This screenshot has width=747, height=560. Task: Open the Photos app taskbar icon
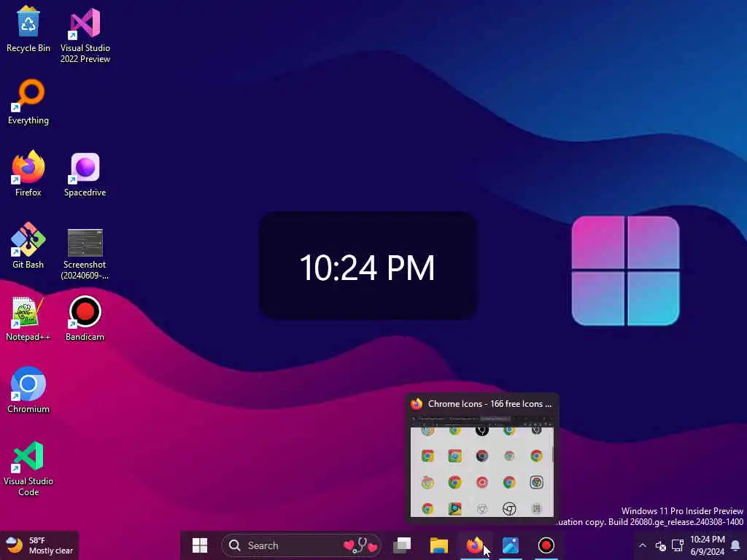pyautogui.click(x=510, y=545)
